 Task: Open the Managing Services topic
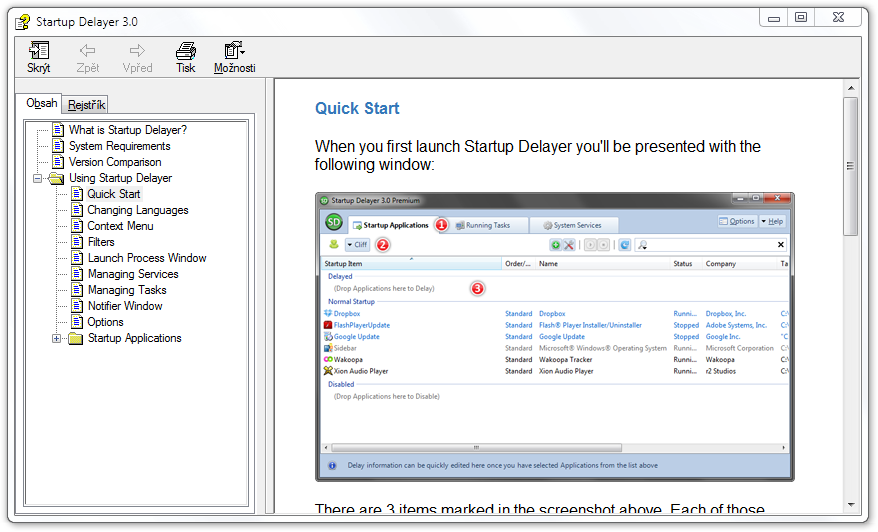click(133, 274)
